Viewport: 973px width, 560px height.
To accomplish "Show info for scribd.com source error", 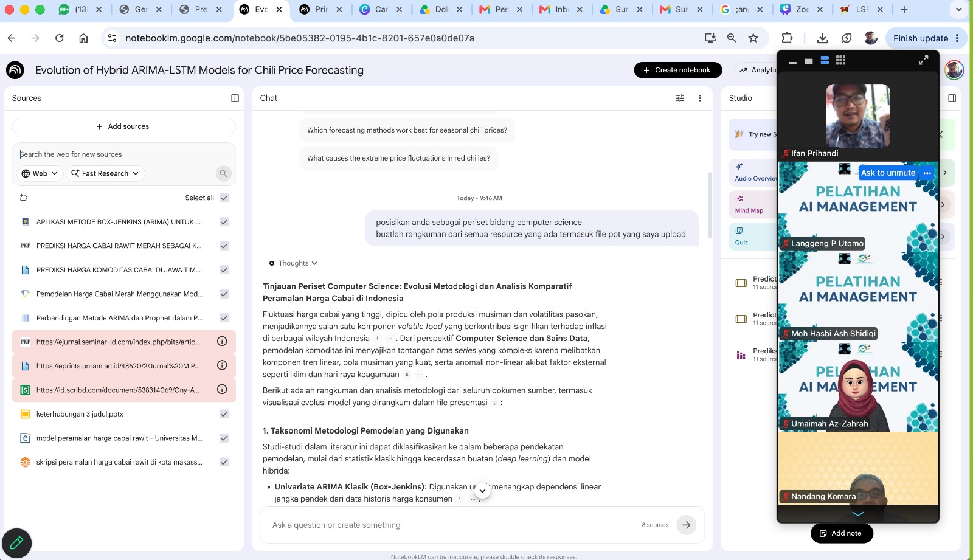I will 222,389.
